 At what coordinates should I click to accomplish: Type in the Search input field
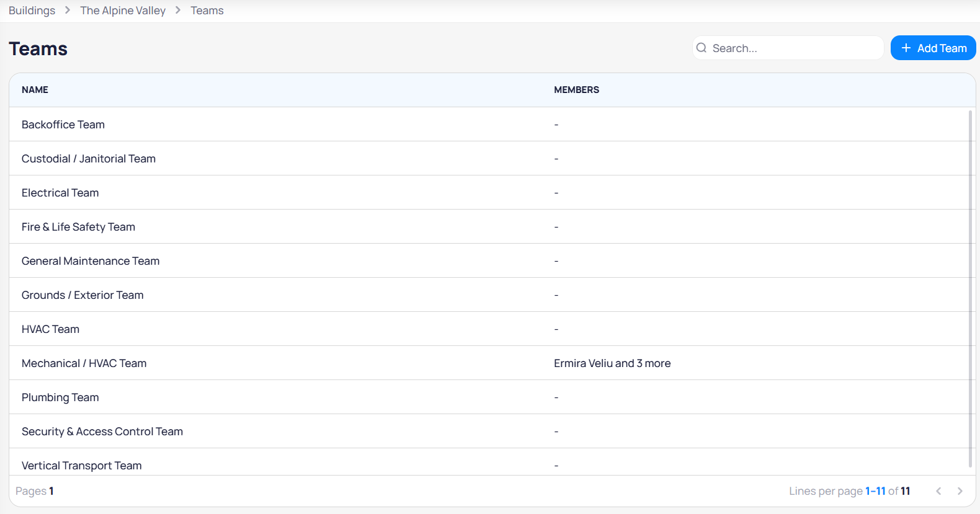tap(794, 48)
